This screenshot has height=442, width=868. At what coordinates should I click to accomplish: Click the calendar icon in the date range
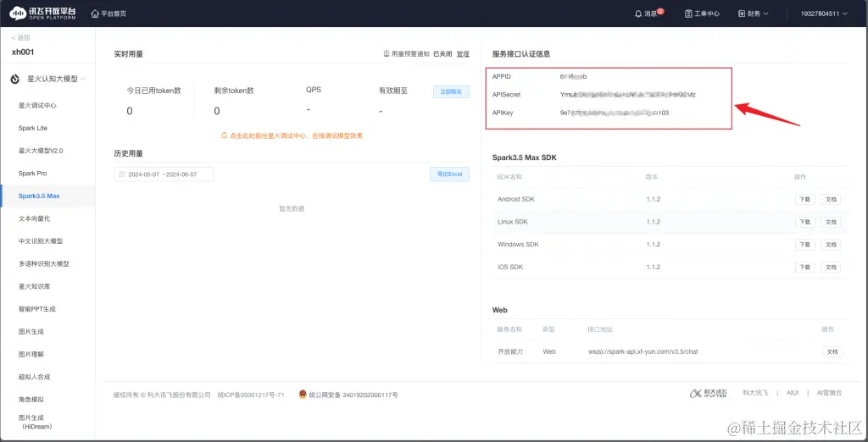click(122, 174)
